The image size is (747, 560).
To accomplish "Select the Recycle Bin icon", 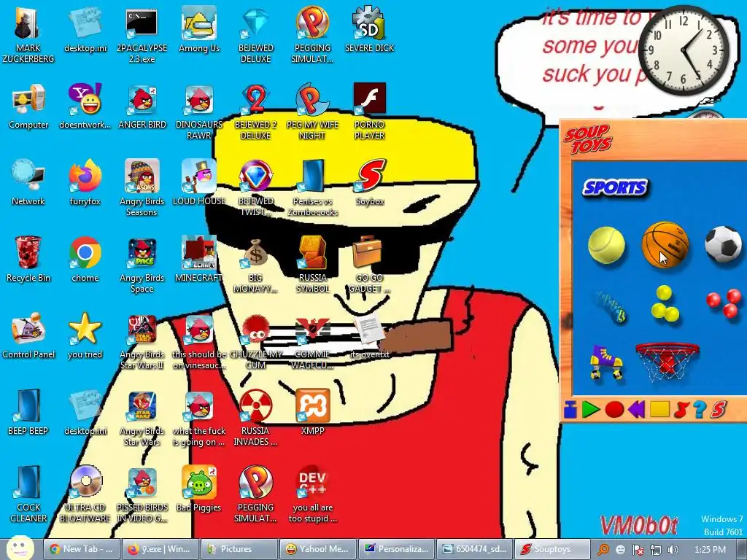I will coord(28,259).
